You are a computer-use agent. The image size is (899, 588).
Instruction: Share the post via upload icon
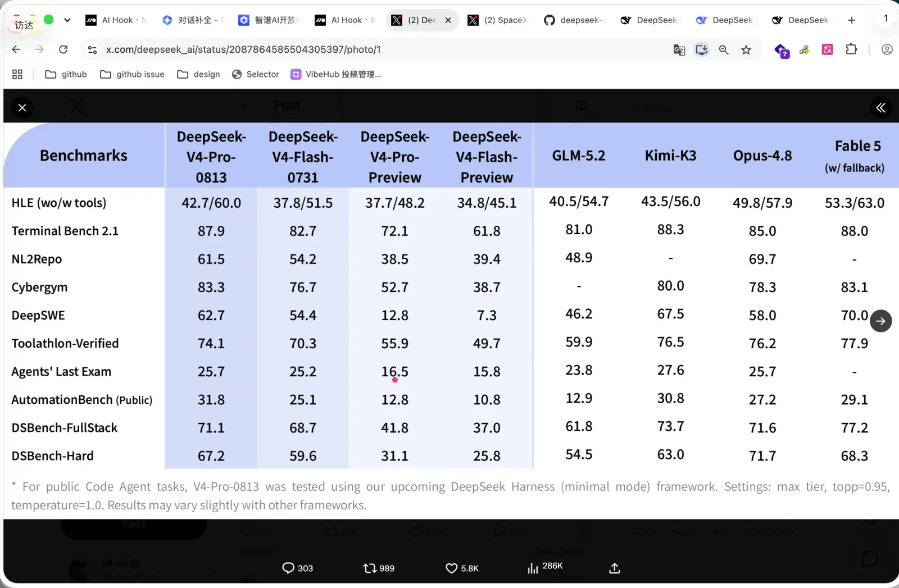pos(614,568)
